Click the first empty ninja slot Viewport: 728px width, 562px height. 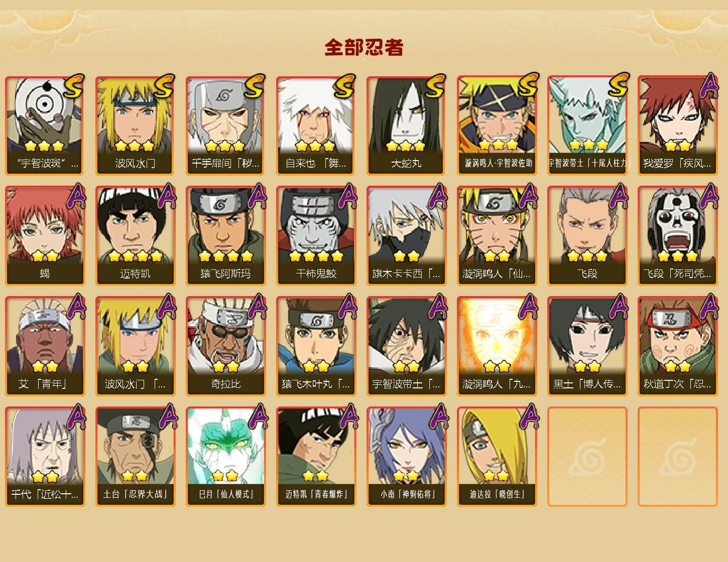point(587,457)
